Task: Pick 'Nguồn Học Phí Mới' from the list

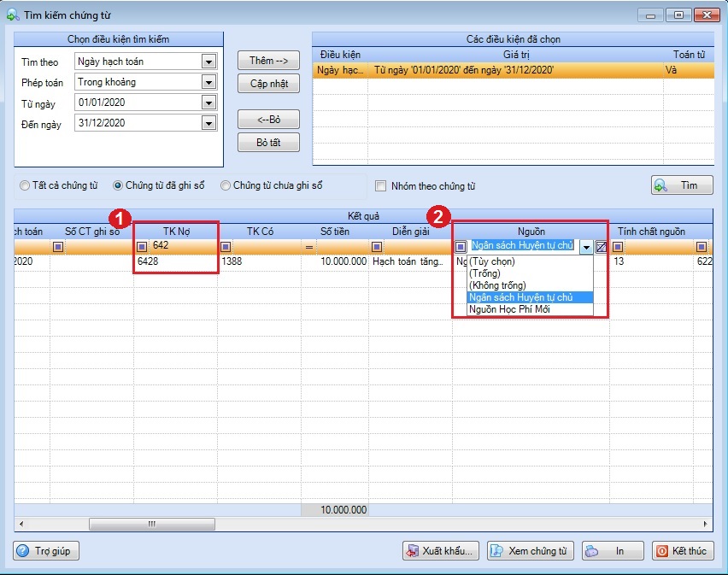Action: pos(530,309)
